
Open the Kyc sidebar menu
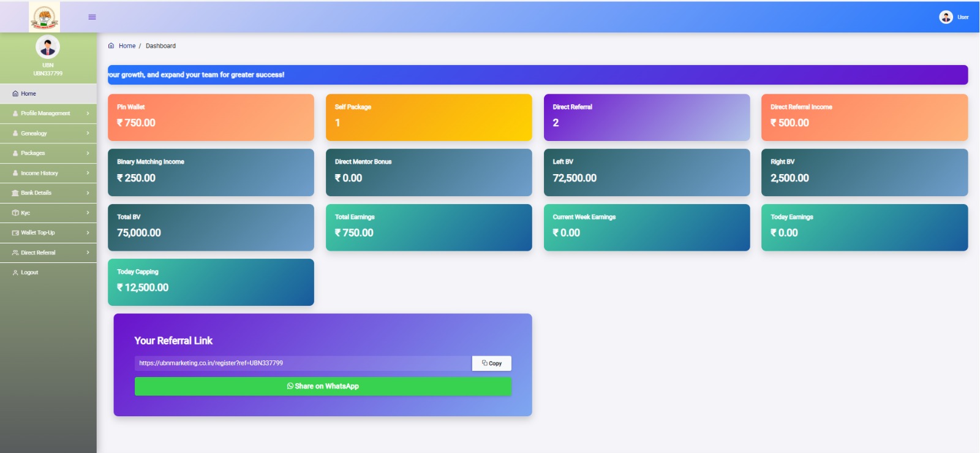pos(26,213)
